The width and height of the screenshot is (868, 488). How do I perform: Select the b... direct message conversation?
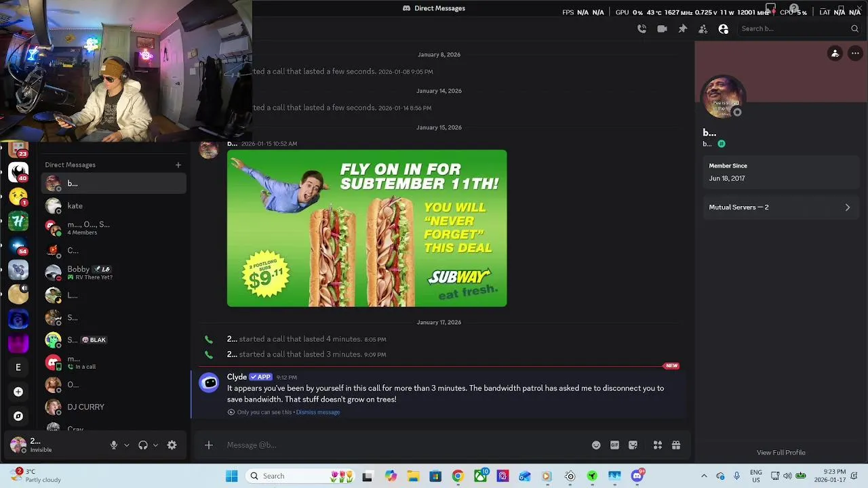pyautogui.click(x=114, y=184)
